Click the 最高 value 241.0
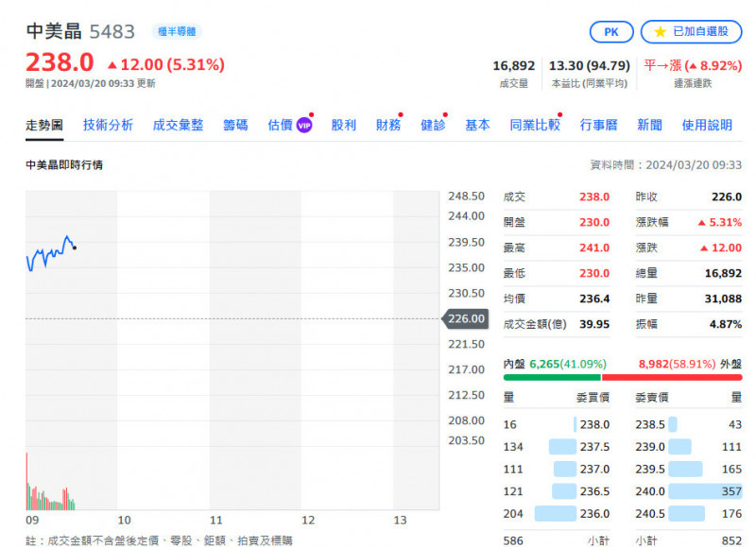The height and width of the screenshot is (547, 756). click(594, 248)
